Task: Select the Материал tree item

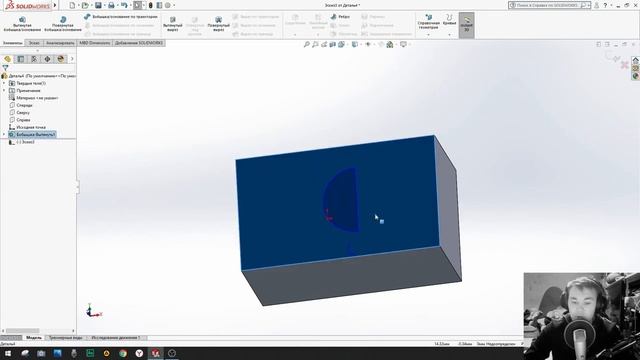Action: [33, 98]
